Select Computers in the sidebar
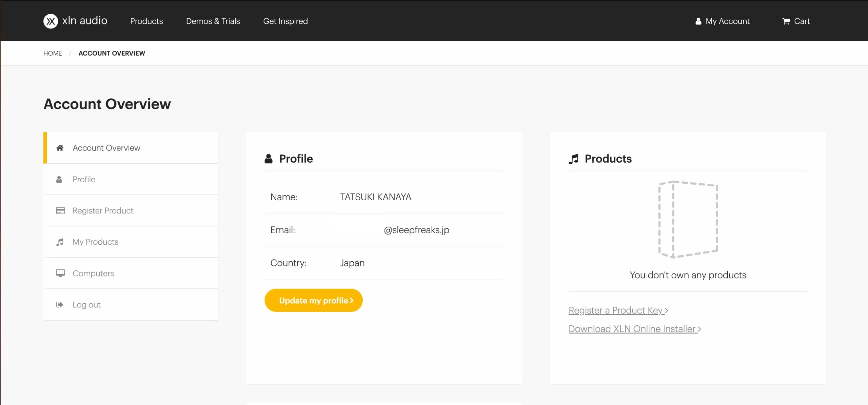The image size is (868, 405). click(x=131, y=273)
